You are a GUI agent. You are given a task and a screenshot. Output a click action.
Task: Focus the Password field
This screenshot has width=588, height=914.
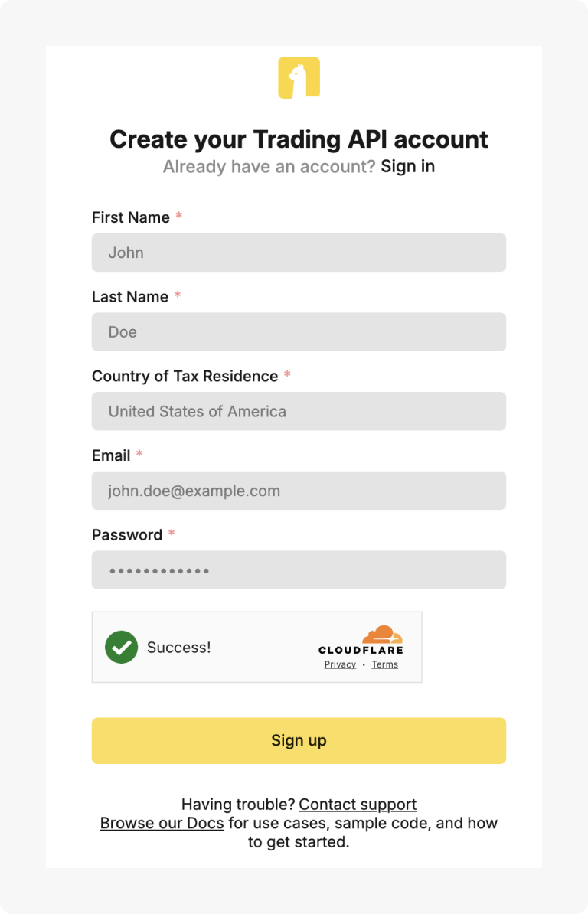click(x=299, y=570)
